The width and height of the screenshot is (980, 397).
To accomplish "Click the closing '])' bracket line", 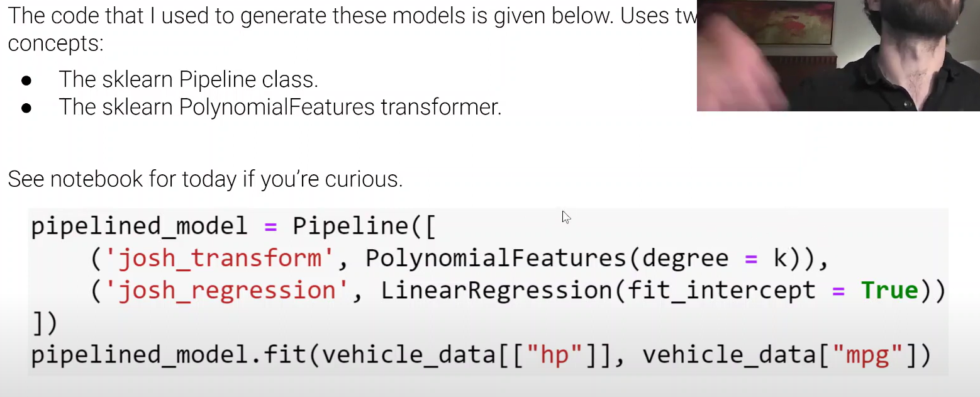I will tap(44, 323).
